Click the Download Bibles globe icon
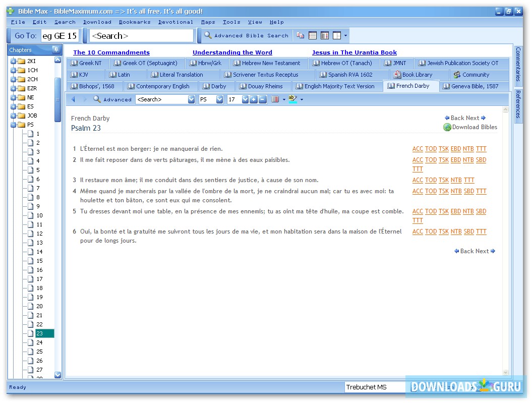The image size is (532, 403). [447, 128]
